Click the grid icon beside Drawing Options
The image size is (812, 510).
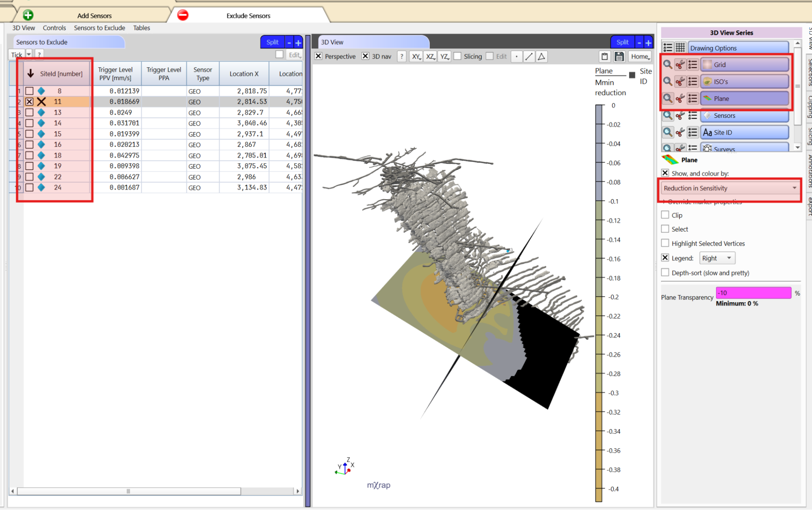680,48
